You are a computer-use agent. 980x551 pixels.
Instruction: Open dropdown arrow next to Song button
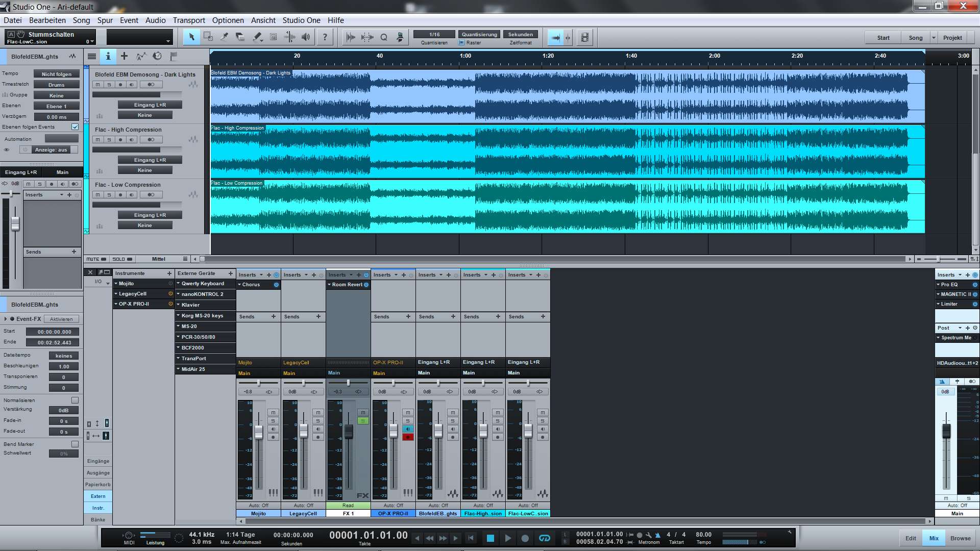coord(934,38)
